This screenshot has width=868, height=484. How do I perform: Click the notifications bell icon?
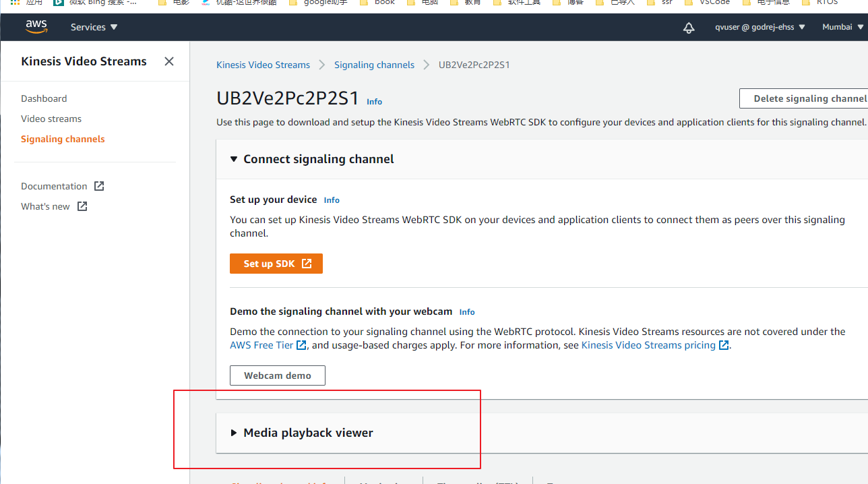688,28
